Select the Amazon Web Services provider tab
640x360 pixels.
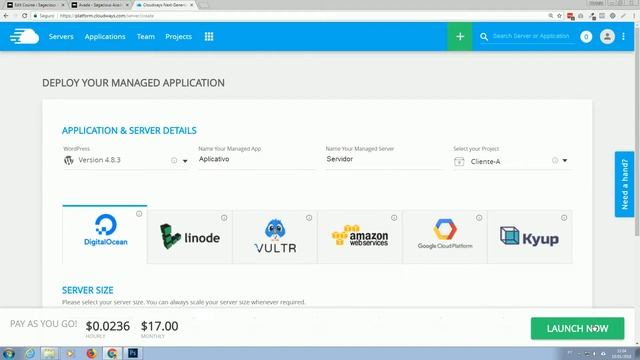(360, 237)
